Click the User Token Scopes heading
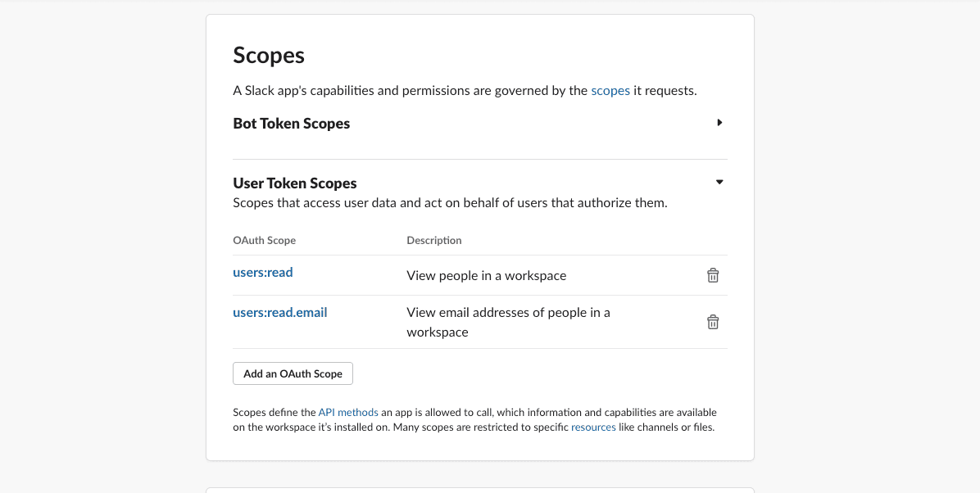The image size is (980, 493). coord(295,183)
